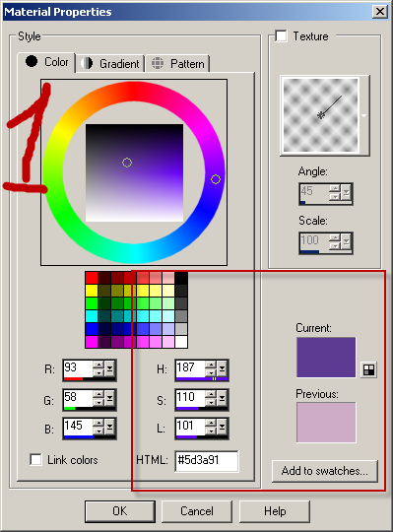
Task: Click the S value field showing 110
Action: (190, 397)
